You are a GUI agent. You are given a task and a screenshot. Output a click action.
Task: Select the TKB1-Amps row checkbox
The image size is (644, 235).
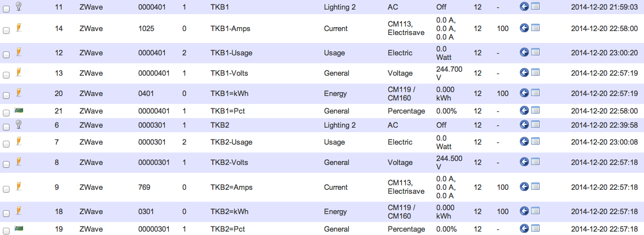click(x=6, y=30)
